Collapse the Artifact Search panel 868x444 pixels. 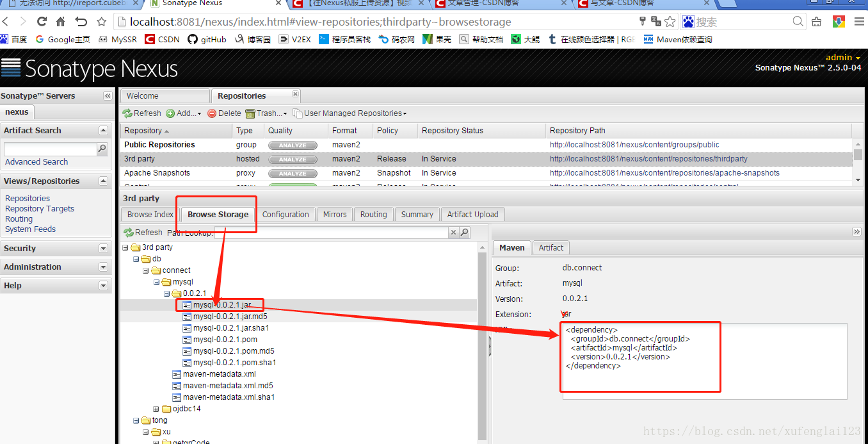coord(103,130)
